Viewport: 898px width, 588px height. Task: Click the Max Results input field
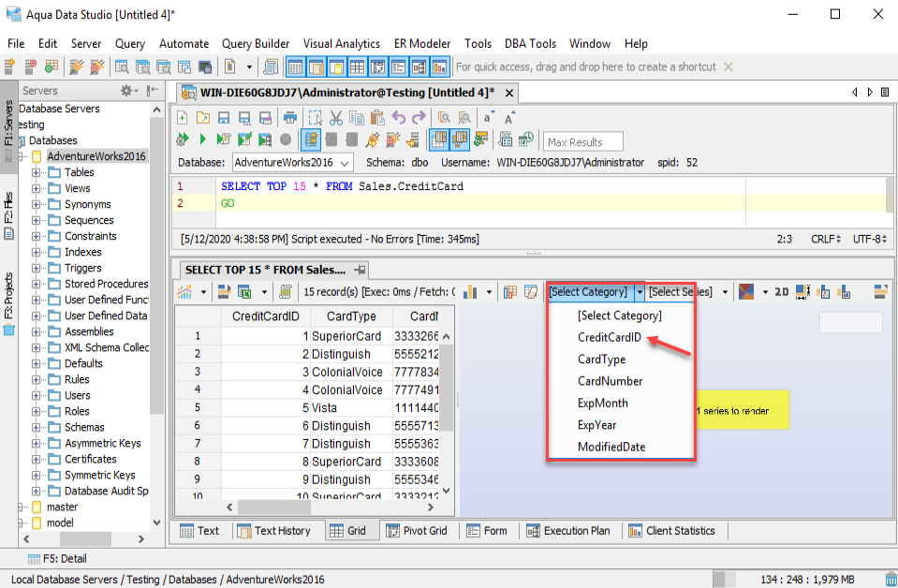point(584,142)
